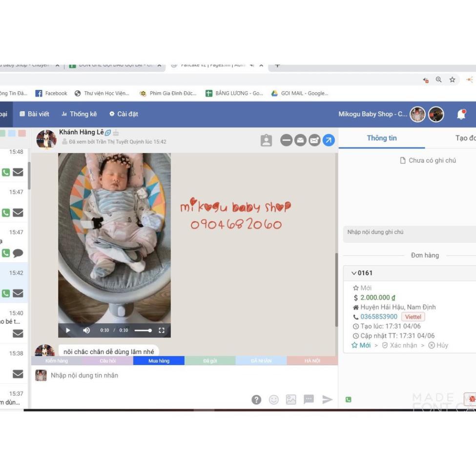The width and height of the screenshot is (476, 476).
Task: Mute the video using the speaker icon
Action: click(86, 331)
